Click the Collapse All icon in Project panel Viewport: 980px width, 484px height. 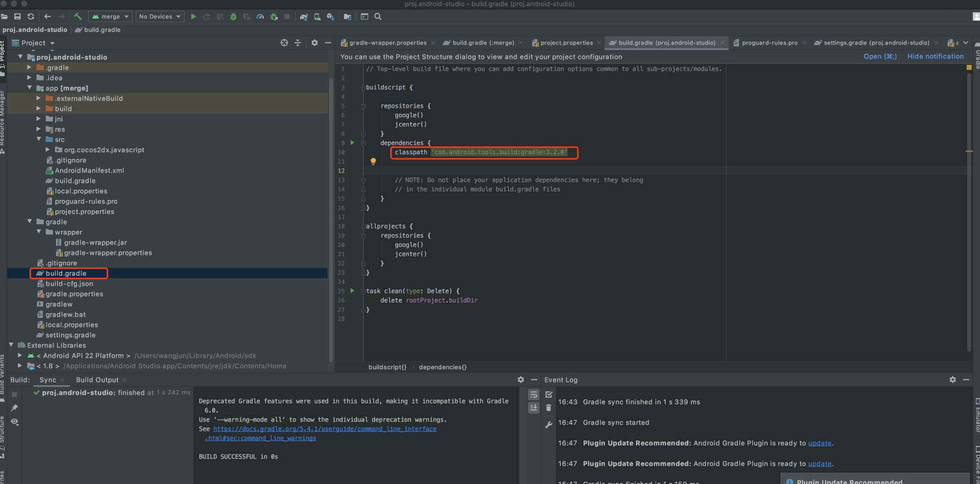coord(298,43)
